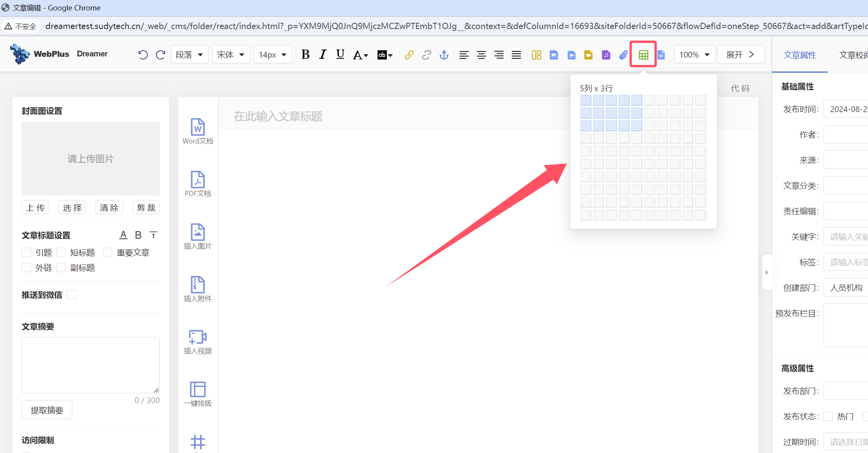Click the 剪裁 crop button
Screen dimensions: 868x453
click(x=146, y=208)
